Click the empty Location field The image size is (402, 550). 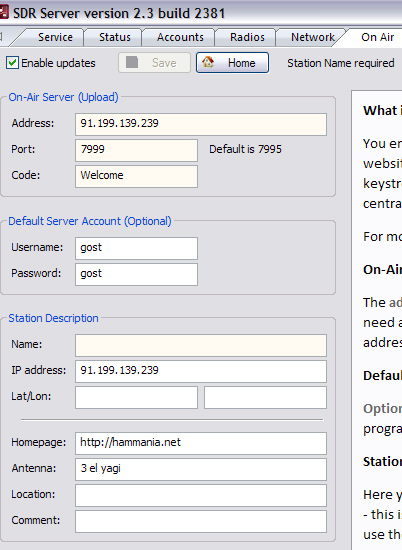tap(201, 495)
